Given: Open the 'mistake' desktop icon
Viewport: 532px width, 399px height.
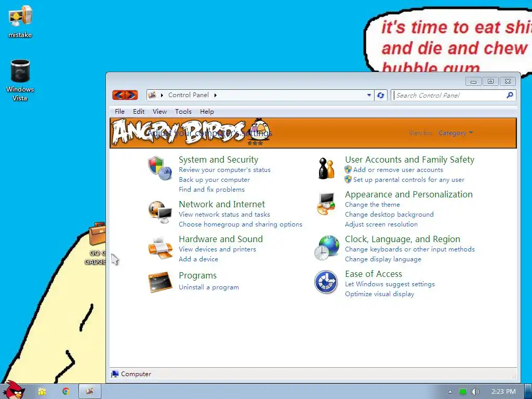Looking at the screenshot, I should (20, 21).
